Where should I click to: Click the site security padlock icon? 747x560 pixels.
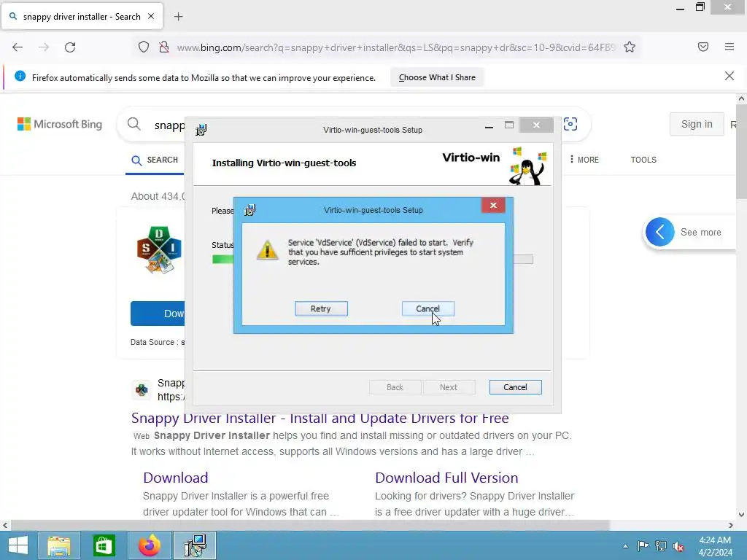pos(164,47)
